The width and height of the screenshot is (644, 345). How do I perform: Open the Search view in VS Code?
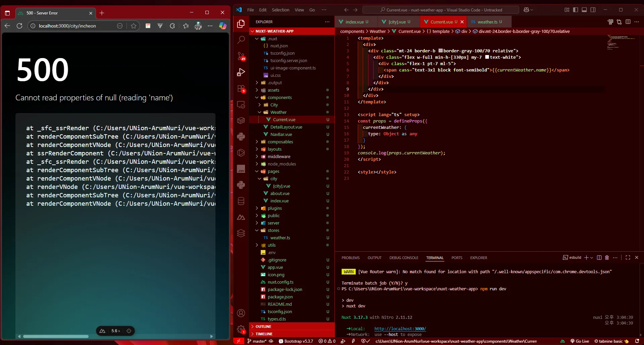click(x=241, y=40)
